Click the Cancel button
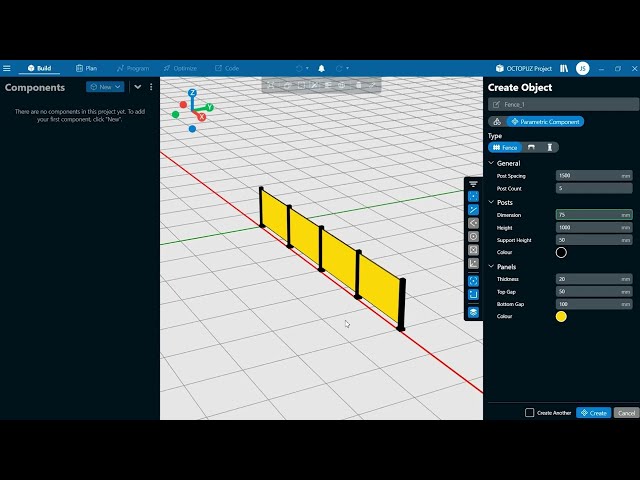640x480 pixels. pyautogui.click(x=626, y=413)
